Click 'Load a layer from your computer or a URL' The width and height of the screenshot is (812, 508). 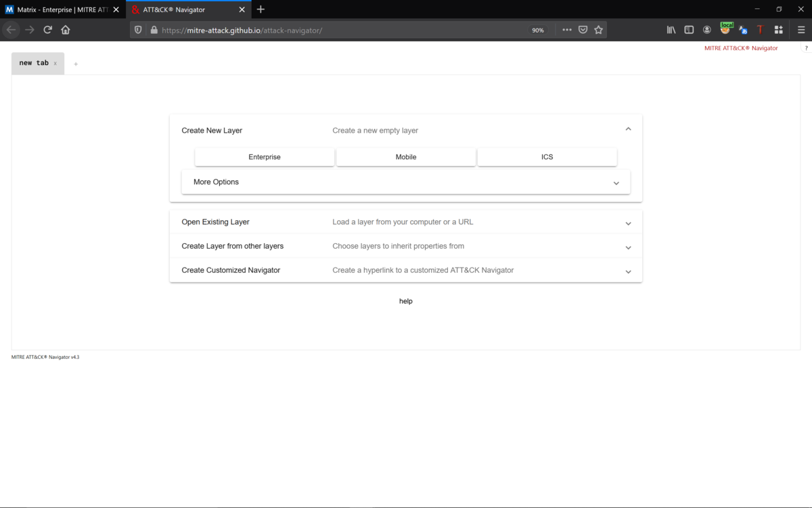[403, 222]
